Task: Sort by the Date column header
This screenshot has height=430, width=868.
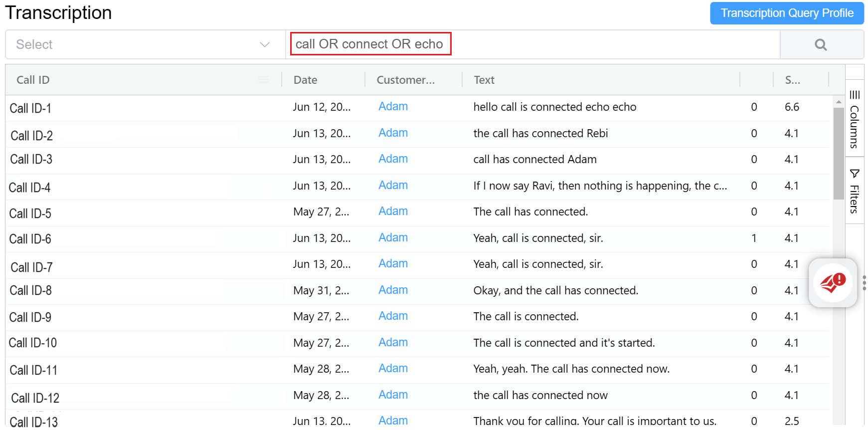Action: pos(305,80)
